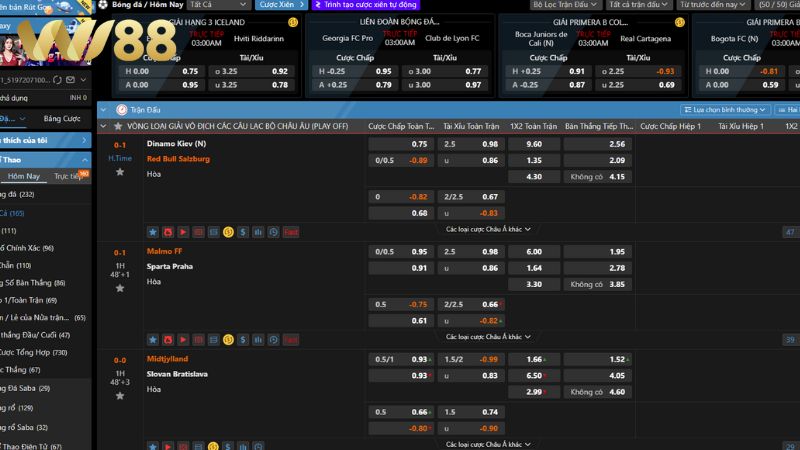Toggle favorite star for the Châu Âu Play Off league header

pos(118,126)
